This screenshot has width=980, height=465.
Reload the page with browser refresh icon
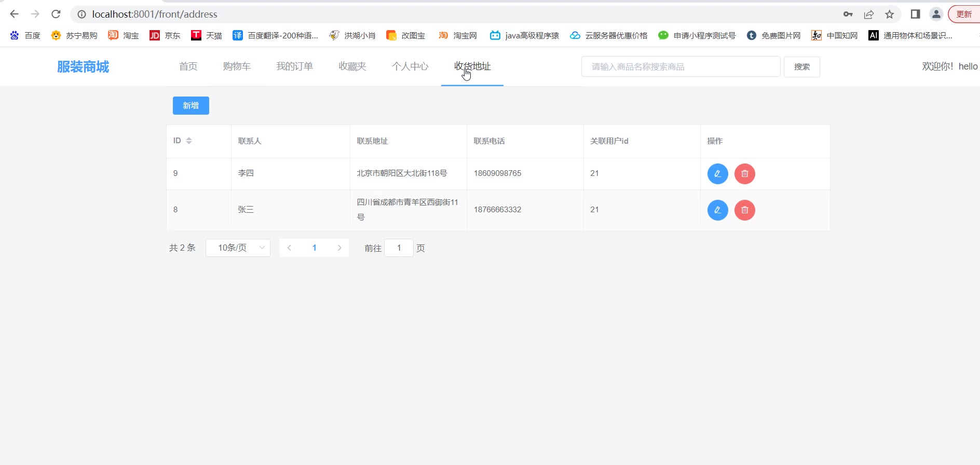pyautogui.click(x=56, y=14)
